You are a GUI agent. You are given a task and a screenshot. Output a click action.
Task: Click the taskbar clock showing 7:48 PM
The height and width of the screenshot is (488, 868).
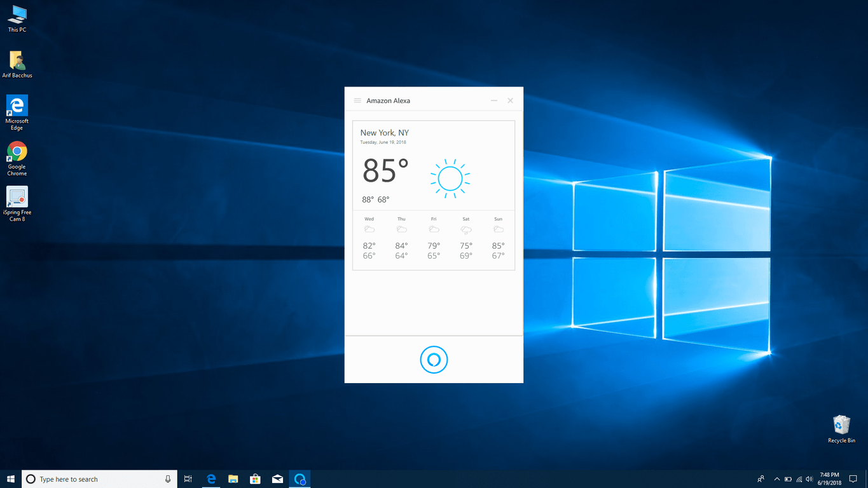point(829,479)
